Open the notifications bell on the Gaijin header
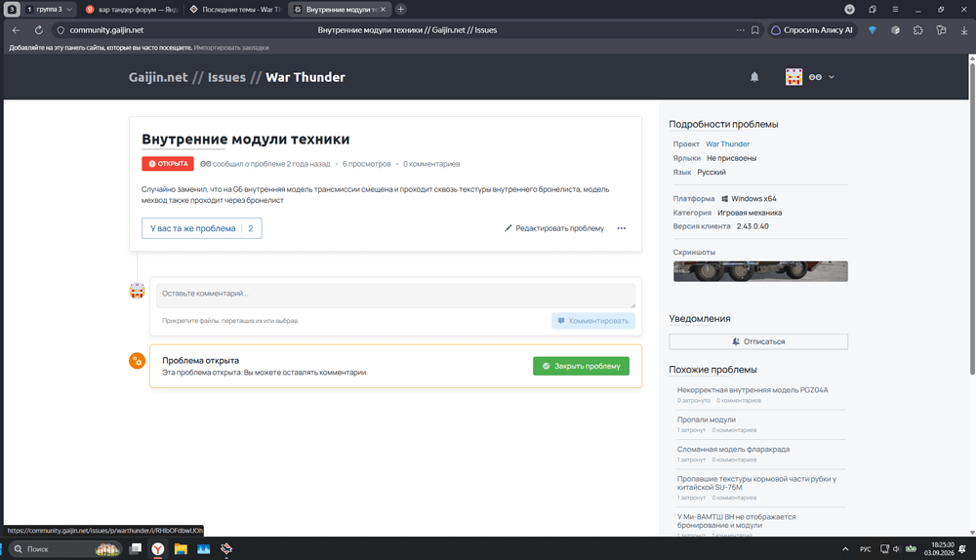This screenshot has height=560, width=976. click(754, 77)
